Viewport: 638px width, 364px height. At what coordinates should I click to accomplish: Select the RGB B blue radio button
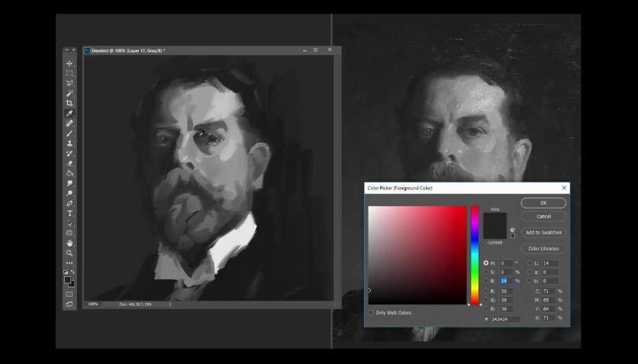click(486, 309)
